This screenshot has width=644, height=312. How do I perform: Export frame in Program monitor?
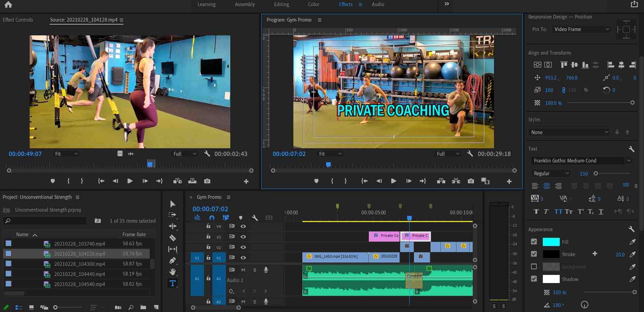click(471, 181)
